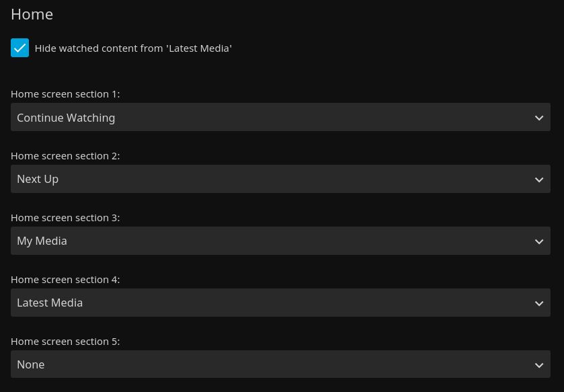Expand the Home screen section 2 select box
The width and height of the screenshot is (564, 392).
280,179
